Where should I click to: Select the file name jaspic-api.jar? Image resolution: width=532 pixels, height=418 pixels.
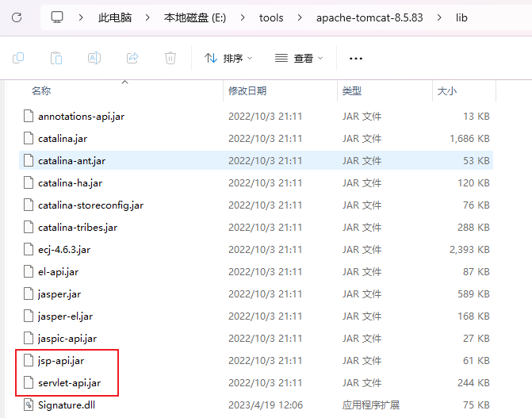pos(67,339)
